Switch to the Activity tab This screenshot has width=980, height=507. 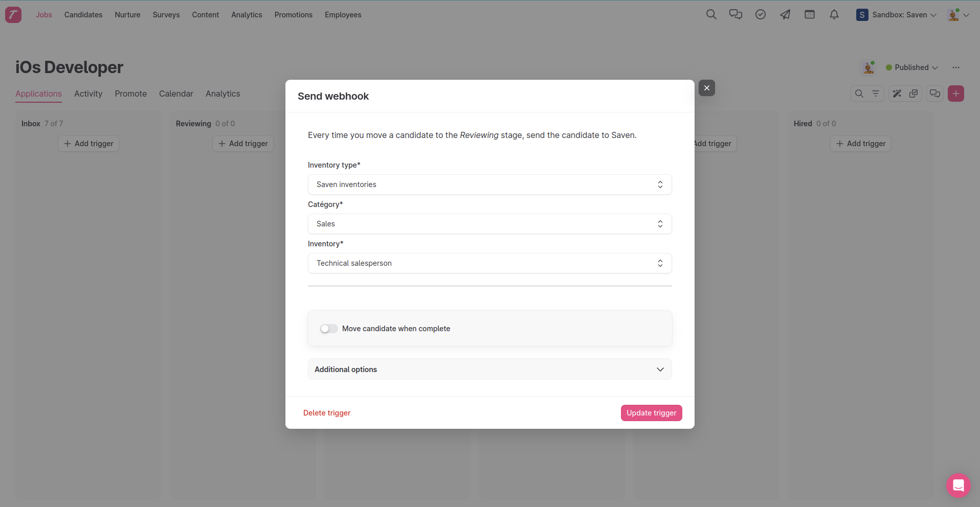(x=88, y=94)
